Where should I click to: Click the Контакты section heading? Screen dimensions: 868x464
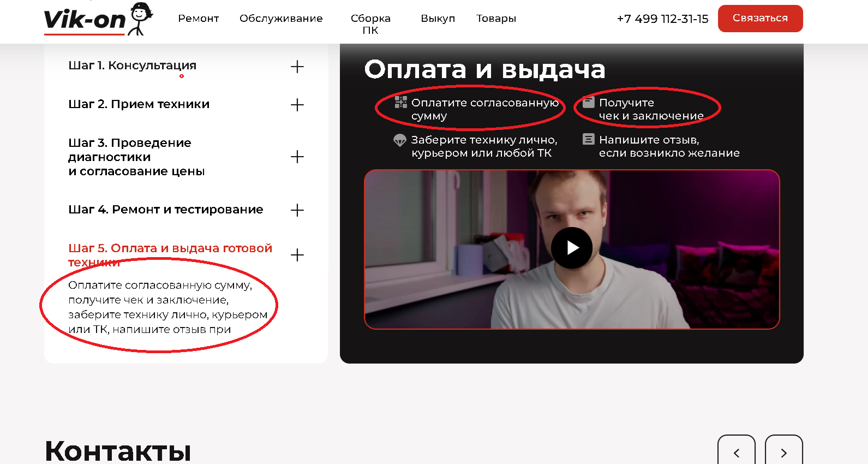pos(118,451)
